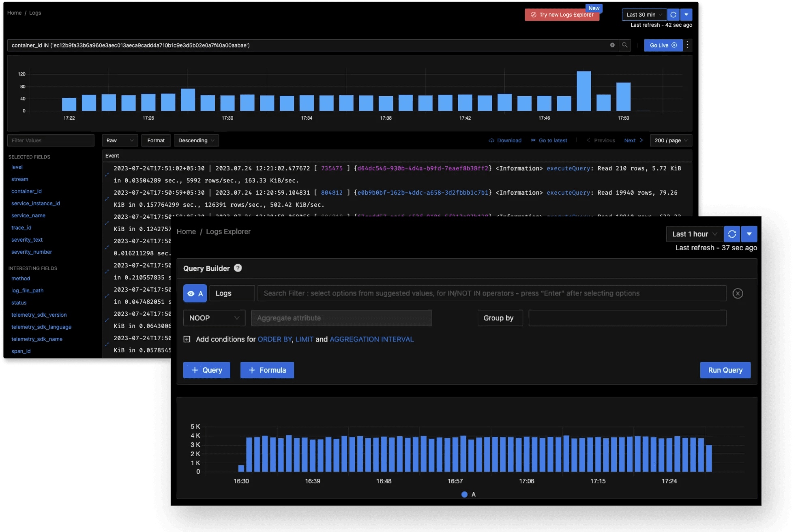This screenshot has width=798, height=532.
Task: Expand the first log event row icon
Action: (x=107, y=174)
